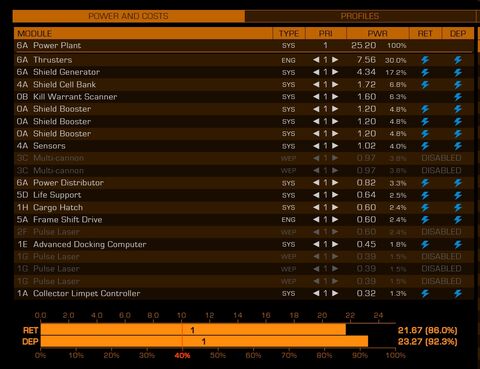The width and height of the screenshot is (480, 369).
Task: Click the 23.27 (92.3%) deployed total
Action: click(x=427, y=342)
